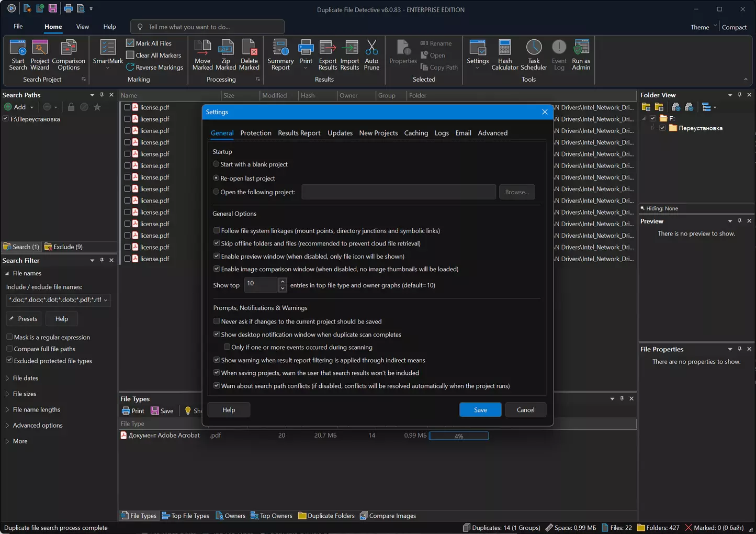Click the 4% progress bar in File Types
This screenshot has height=534, width=756.
coord(459,436)
